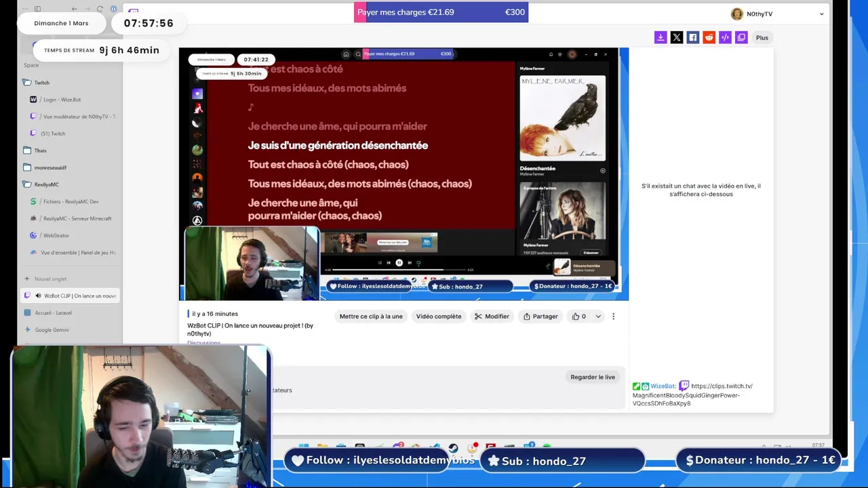Viewport: 868px width, 488px height.
Task: Open the N0thyTV account dropdown
Action: tap(821, 14)
